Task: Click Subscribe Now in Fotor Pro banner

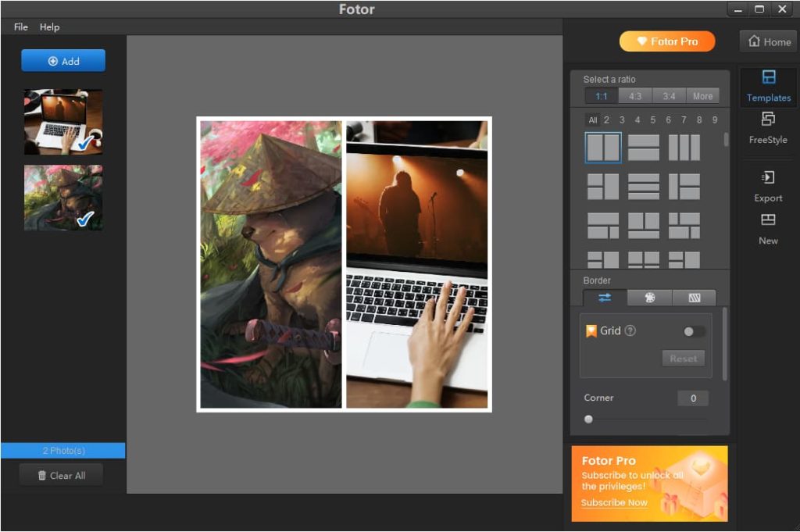Action: click(x=614, y=502)
